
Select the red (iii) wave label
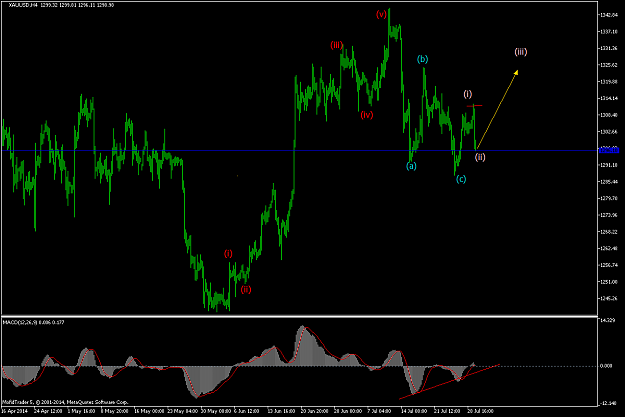336,45
